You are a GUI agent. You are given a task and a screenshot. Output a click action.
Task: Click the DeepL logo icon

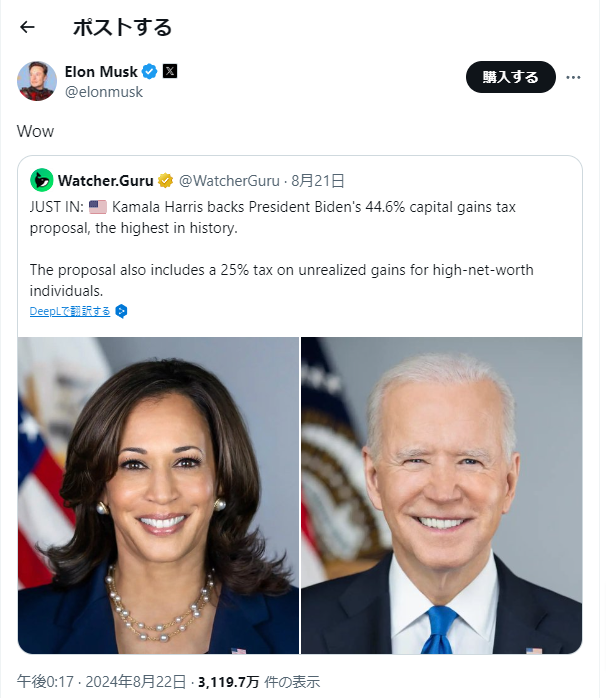pyautogui.click(x=121, y=311)
